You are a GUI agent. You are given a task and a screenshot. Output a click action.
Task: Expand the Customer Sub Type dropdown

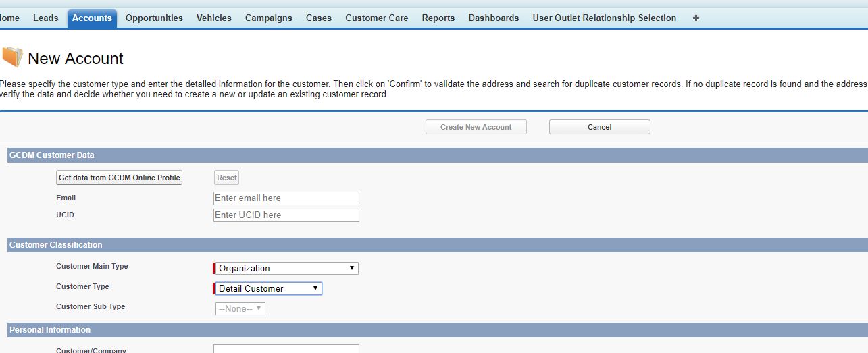pos(240,308)
